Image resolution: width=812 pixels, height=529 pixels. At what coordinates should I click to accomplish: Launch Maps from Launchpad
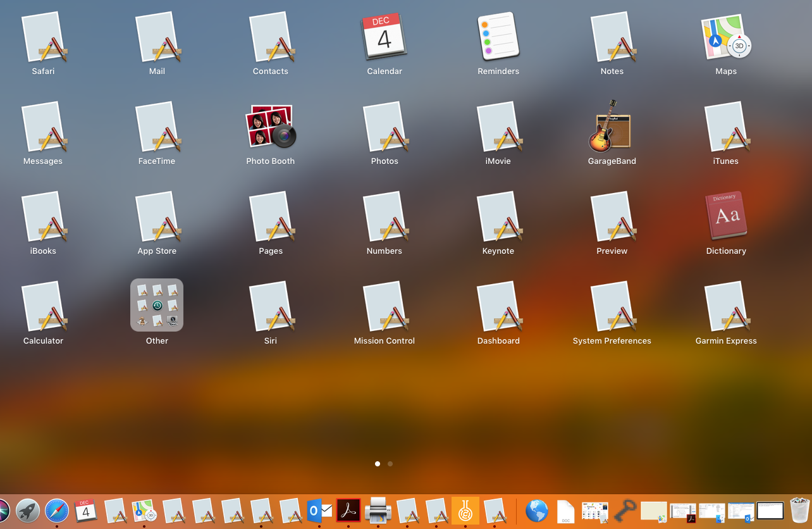click(x=725, y=37)
